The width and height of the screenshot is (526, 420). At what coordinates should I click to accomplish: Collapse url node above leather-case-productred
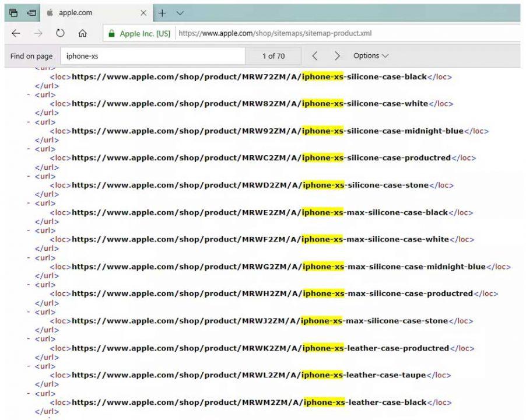click(29, 339)
